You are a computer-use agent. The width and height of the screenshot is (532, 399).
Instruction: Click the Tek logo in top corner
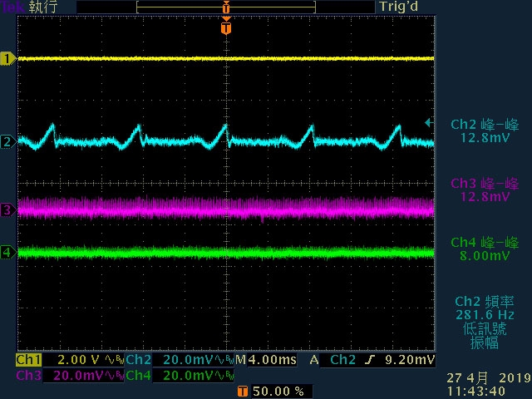coord(11,7)
